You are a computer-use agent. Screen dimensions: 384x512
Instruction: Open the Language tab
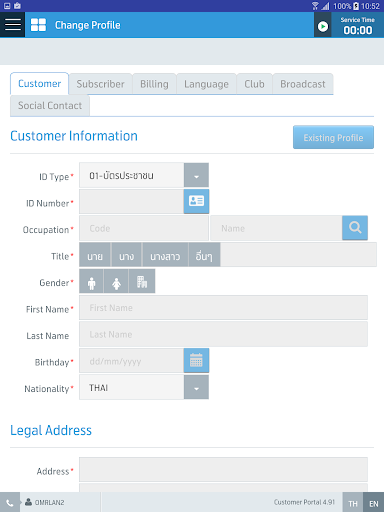206,84
